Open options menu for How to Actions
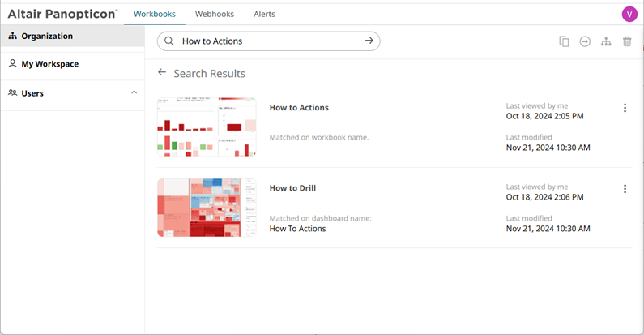The height and width of the screenshot is (335, 644). tap(625, 108)
